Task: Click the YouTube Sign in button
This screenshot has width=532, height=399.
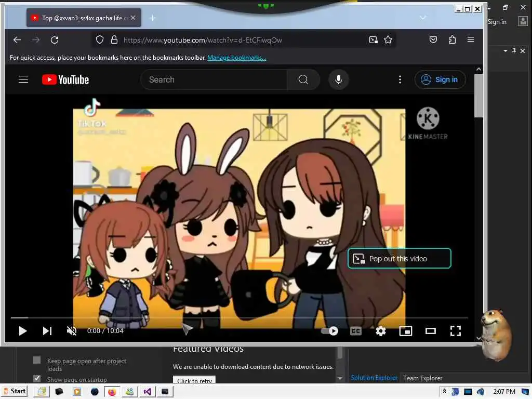Action: [x=440, y=79]
